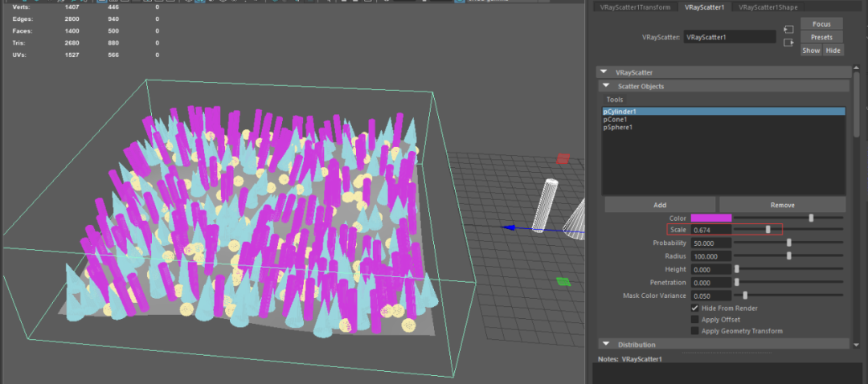Click the go to input connection icon
868x384 pixels.
click(788, 30)
